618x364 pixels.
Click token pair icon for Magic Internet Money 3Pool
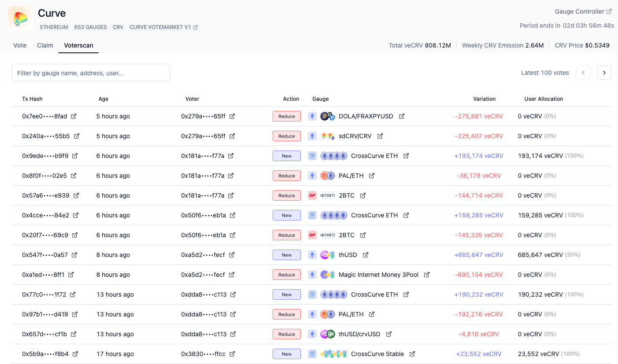pos(328,275)
